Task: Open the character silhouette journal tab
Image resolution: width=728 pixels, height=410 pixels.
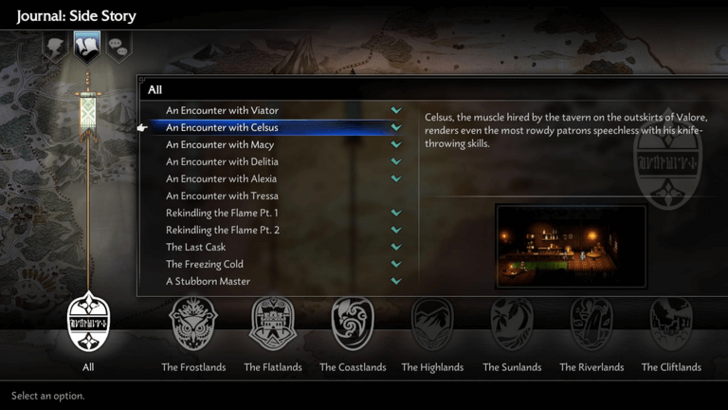Action: pos(55,47)
